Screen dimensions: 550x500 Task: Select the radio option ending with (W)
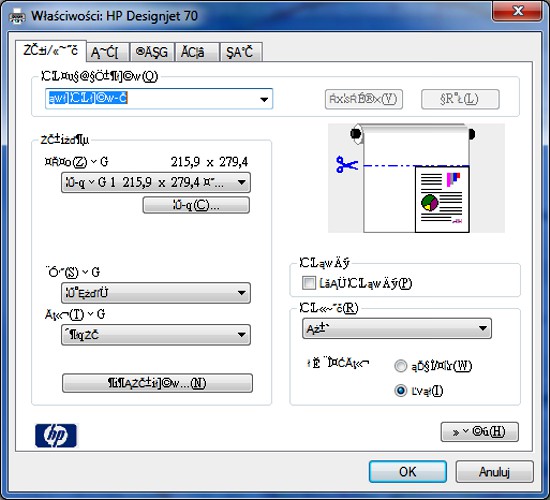(x=400, y=366)
